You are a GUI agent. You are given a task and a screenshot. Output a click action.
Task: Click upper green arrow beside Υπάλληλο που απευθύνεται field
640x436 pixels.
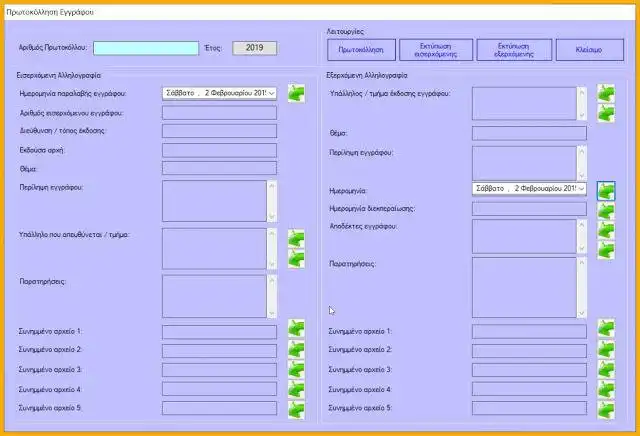tap(296, 239)
